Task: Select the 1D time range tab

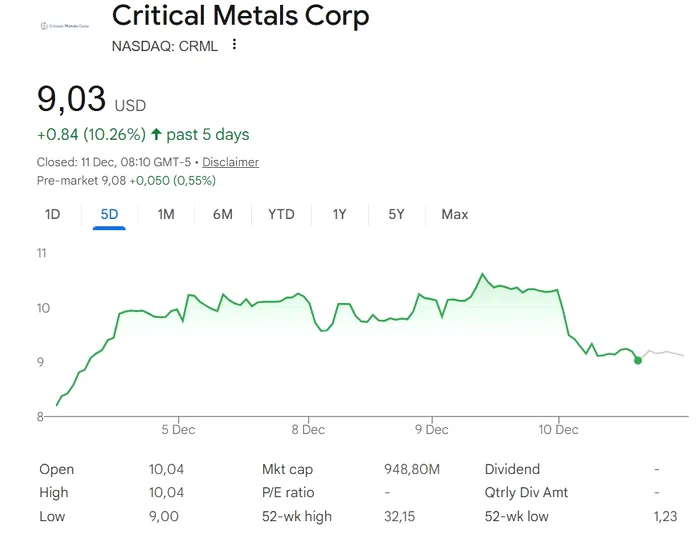Action: tap(53, 214)
